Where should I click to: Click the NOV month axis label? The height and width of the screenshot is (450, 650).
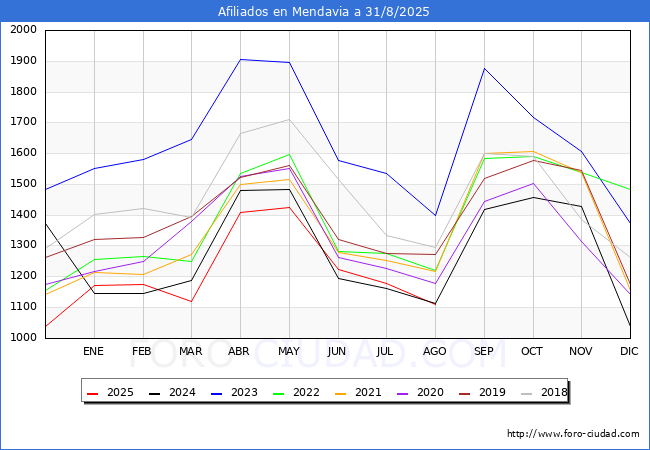click(x=580, y=351)
